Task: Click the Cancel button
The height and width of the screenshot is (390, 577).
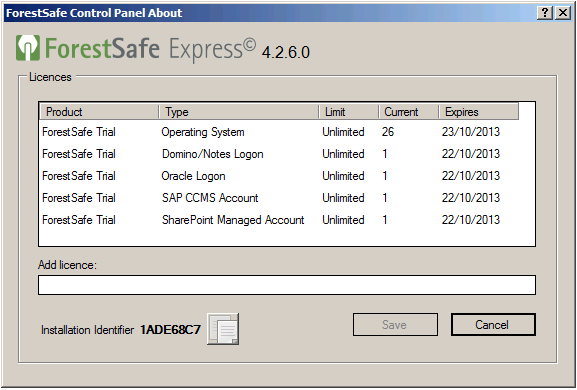Action: (x=493, y=325)
